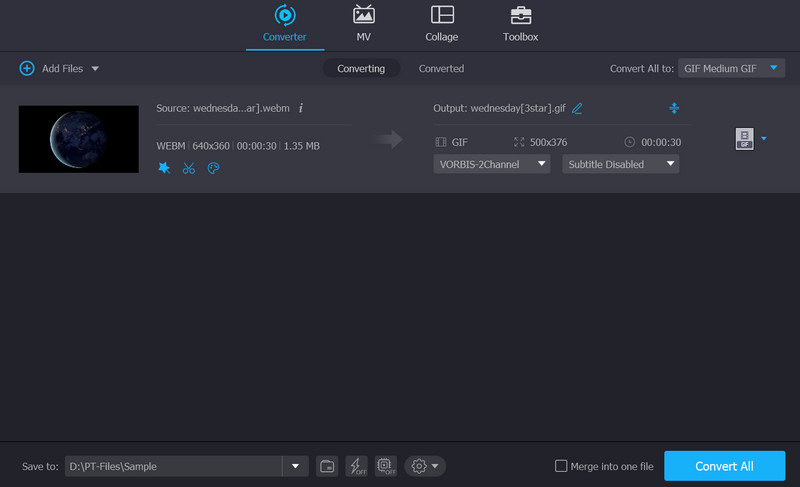The image size is (800, 487).
Task: Toggle the GPU hardware acceleration icon
Action: tap(386, 466)
